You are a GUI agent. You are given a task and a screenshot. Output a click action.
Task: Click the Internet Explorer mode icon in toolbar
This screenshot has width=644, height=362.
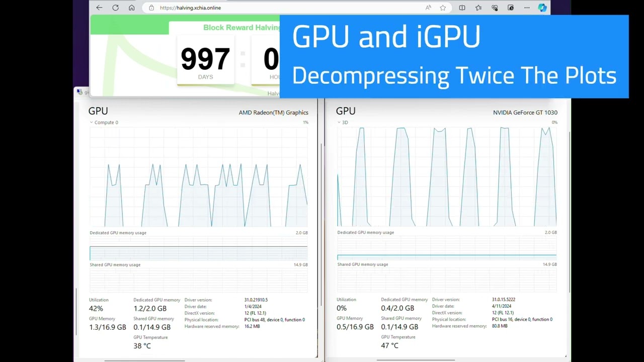(x=511, y=8)
